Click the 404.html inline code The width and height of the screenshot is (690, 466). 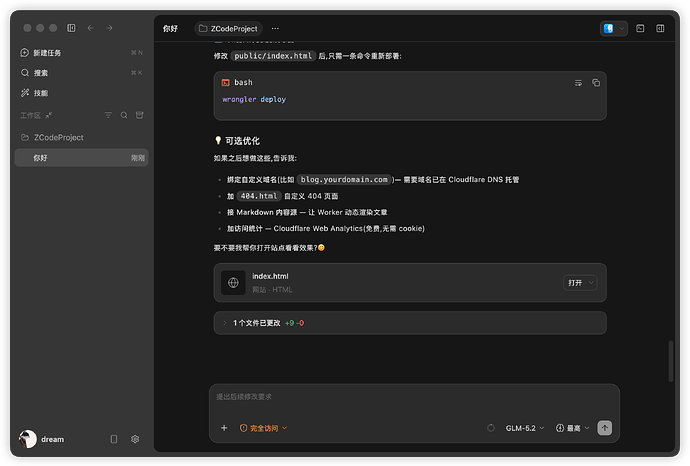click(259, 196)
